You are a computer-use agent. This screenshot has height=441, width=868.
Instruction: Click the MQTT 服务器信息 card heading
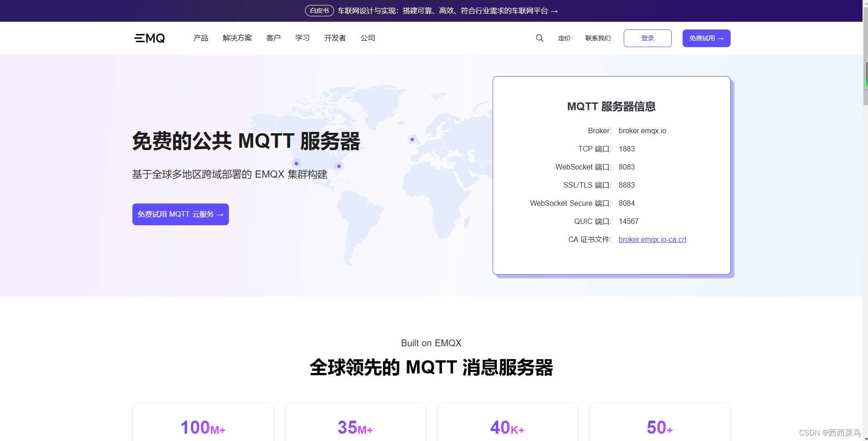pos(611,107)
